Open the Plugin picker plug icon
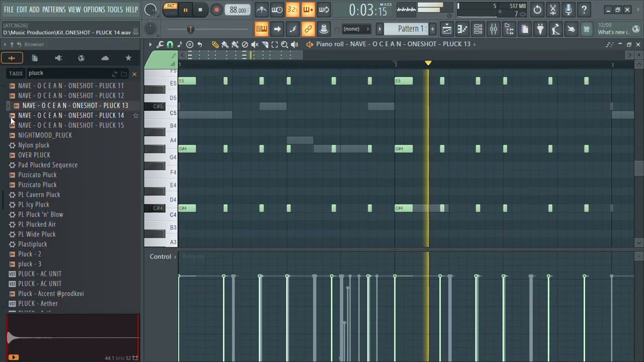644x362 pixels. pos(540,29)
